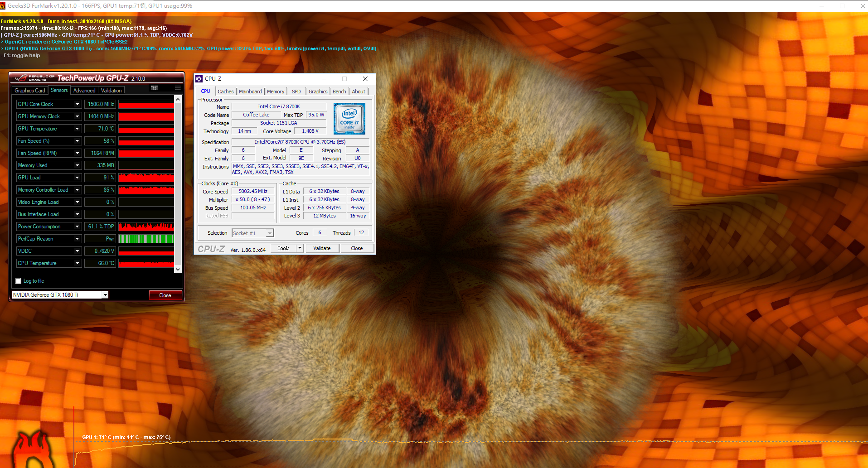
Task: Switch to GPU-Z Validation tab
Action: (x=112, y=91)
